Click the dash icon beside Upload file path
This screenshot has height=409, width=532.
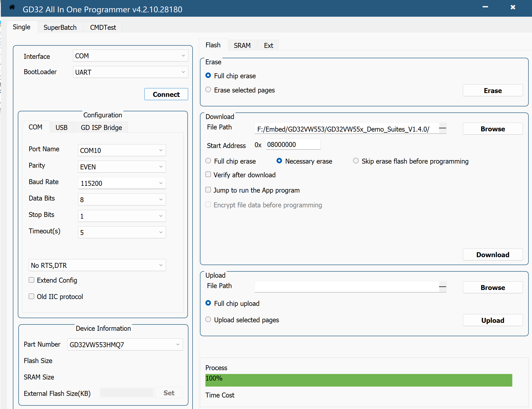pyautogui.click(x=442, y=287)
